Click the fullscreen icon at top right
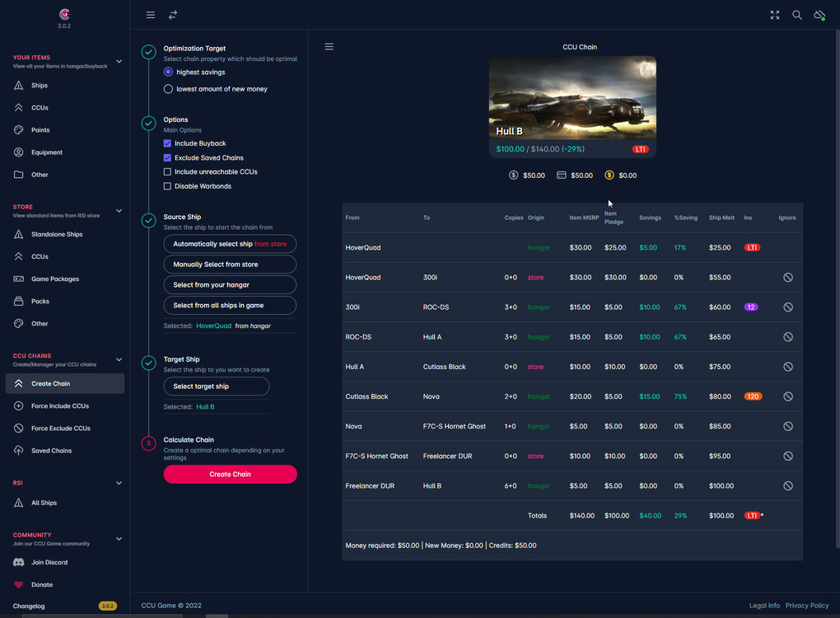 pyautogui.click(x=775, y=15)
